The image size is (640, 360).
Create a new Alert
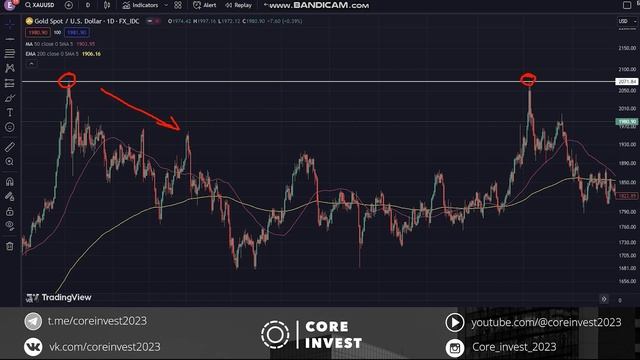(204, 5)
